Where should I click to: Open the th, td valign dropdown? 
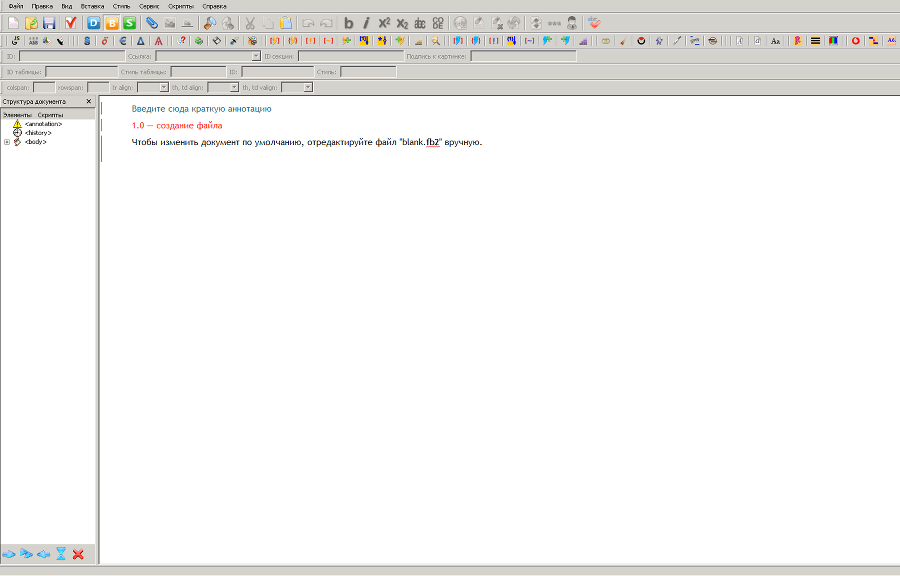pos(308,87)
